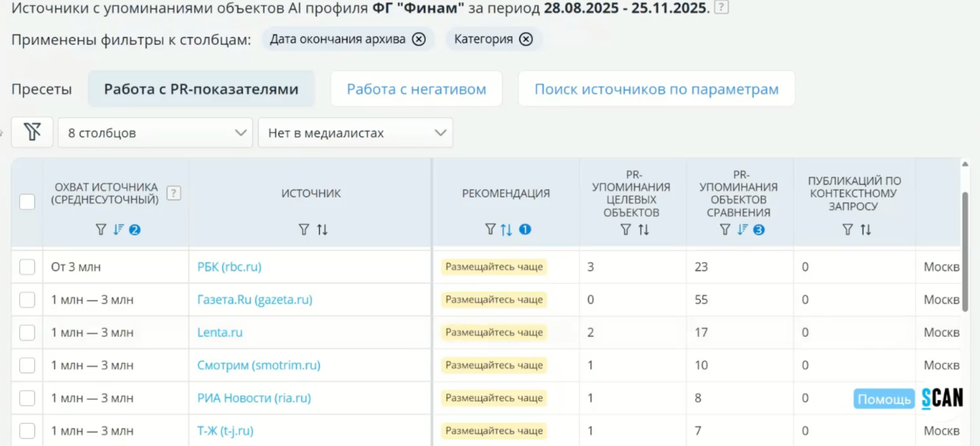The width and height of the screenshot is (980, 446).
Task: Remove the Категория filter chip
Action: point(526,39)
